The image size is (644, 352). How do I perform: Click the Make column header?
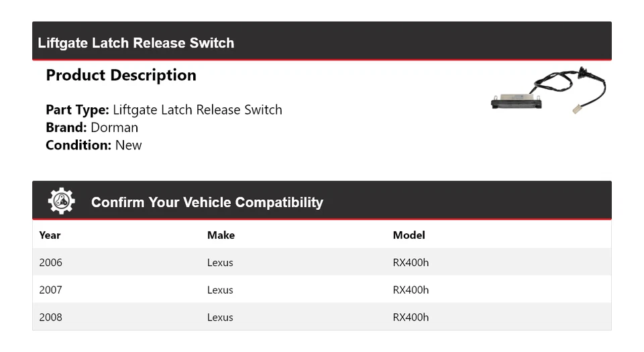[221, 235]
